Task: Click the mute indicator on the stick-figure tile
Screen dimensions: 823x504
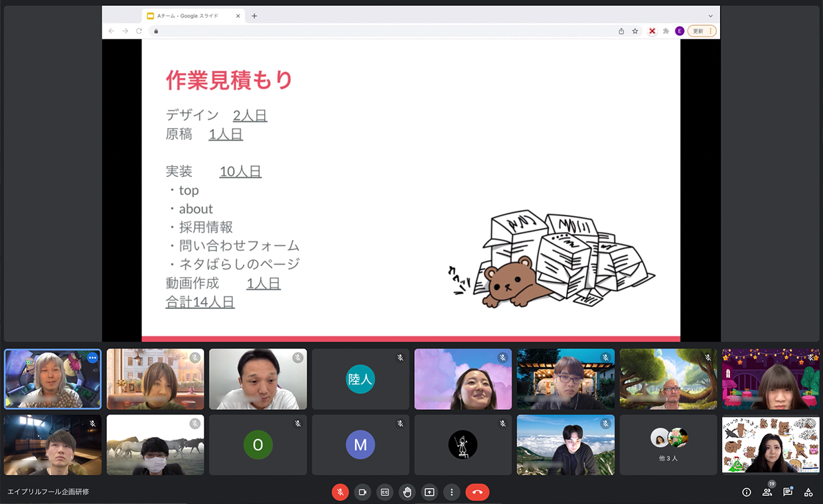Action: click(x=503, y=423)
